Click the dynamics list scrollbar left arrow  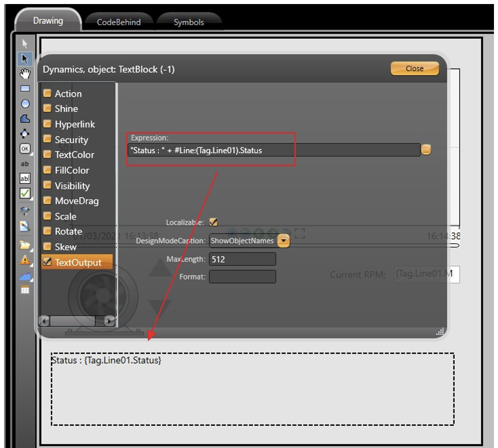pyautogui.click(x=44, y=321)
